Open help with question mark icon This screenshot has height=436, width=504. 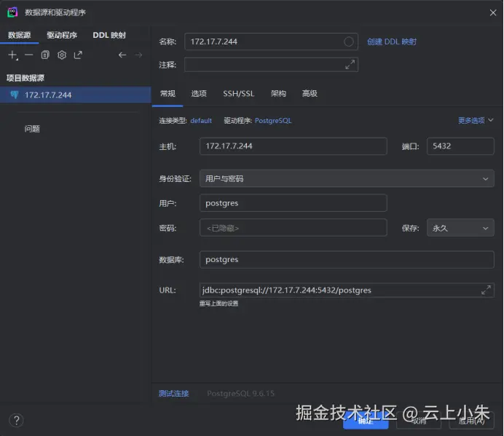tap(17, 420)
